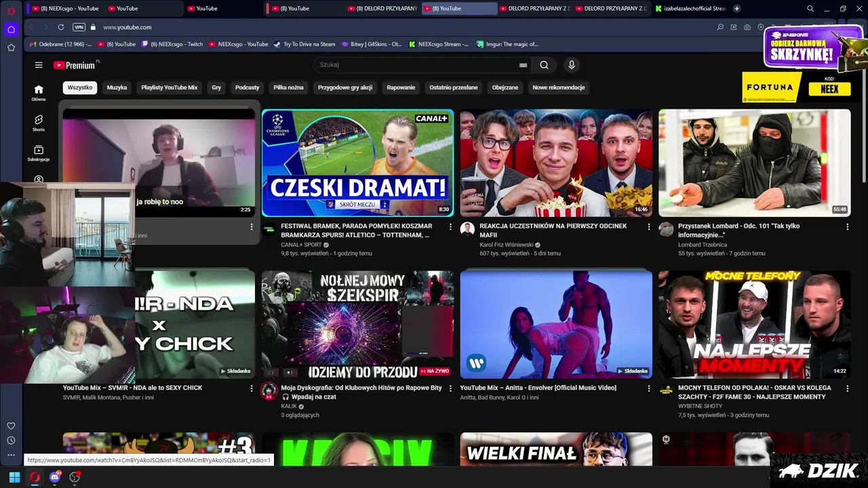
Task: Select Przygodowe gry akcji chip
Action: [345, 87]
